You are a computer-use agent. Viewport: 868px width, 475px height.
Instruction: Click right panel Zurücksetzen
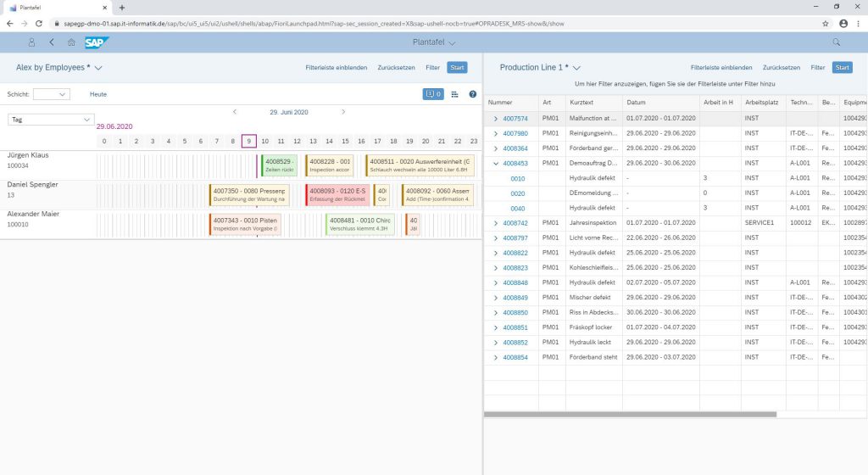781,68
